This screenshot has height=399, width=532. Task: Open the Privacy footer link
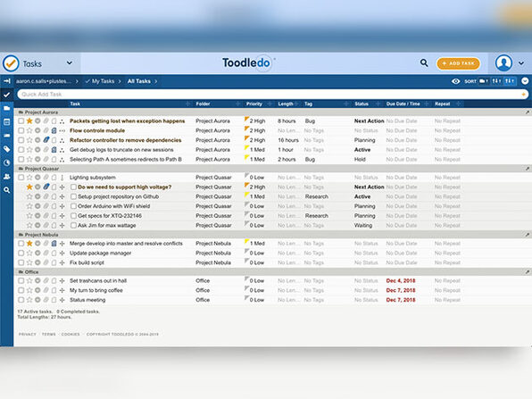(x=27, y=334)
